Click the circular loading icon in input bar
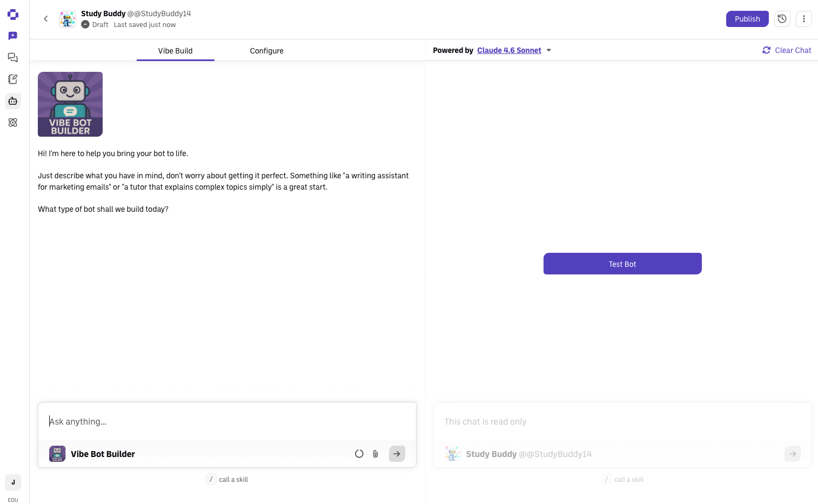Screen dimensions: 818x504 359,454
